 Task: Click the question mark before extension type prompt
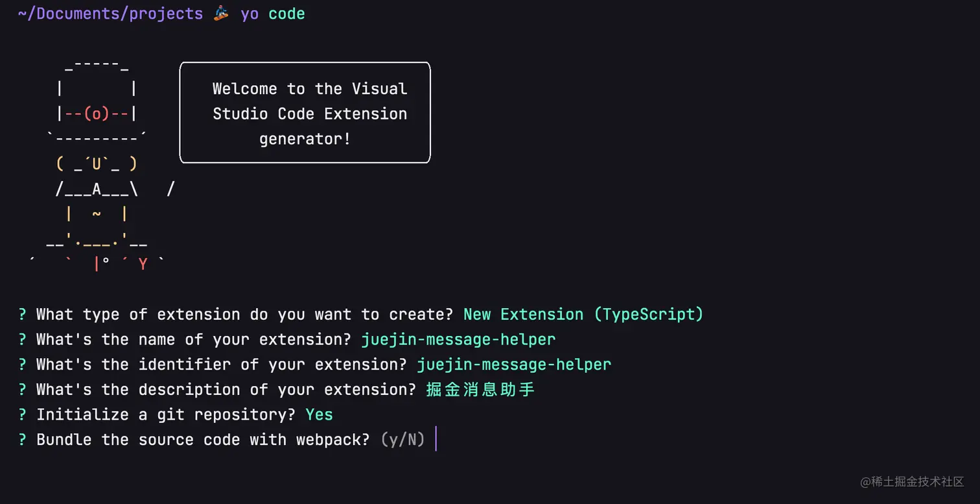click(22, 315)
